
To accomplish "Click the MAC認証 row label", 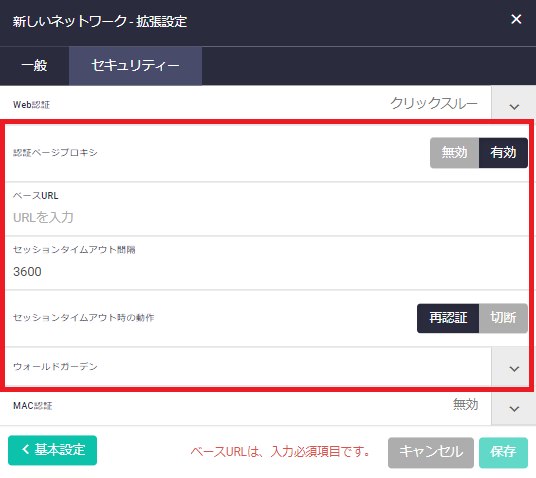I will click(x=32, y=406).
